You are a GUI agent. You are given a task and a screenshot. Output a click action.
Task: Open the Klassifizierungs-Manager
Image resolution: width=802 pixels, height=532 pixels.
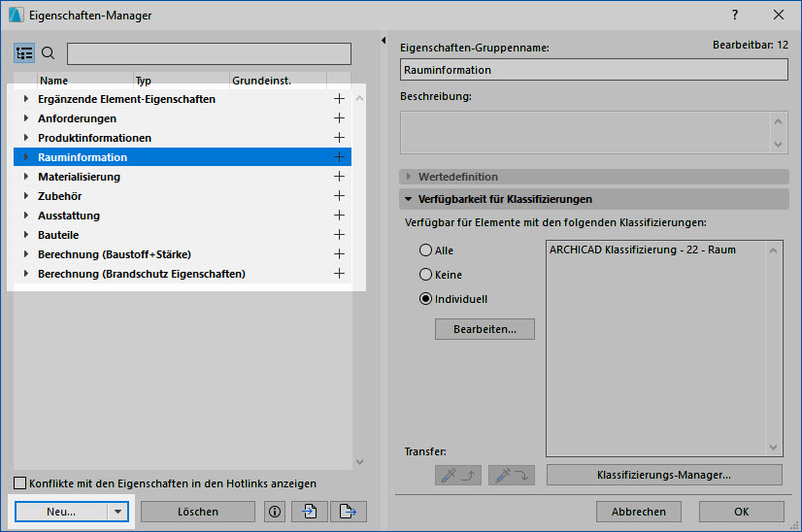(x=664, y=475)
